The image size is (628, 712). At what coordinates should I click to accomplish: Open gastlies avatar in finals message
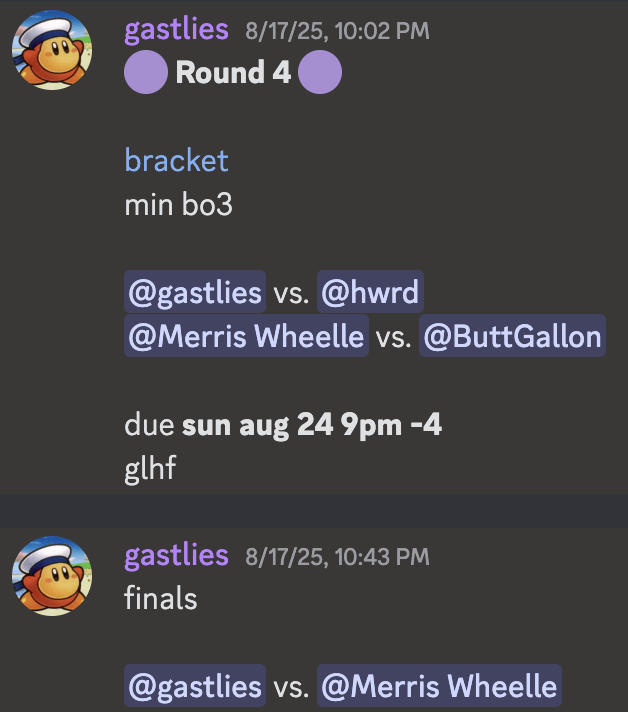click(x=52, y=576)
